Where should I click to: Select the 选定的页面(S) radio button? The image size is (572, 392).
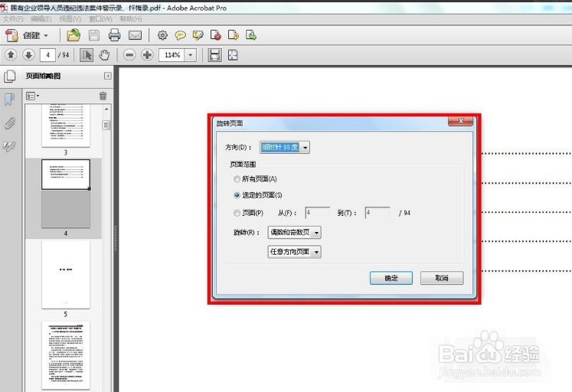(x=237, y=195)
